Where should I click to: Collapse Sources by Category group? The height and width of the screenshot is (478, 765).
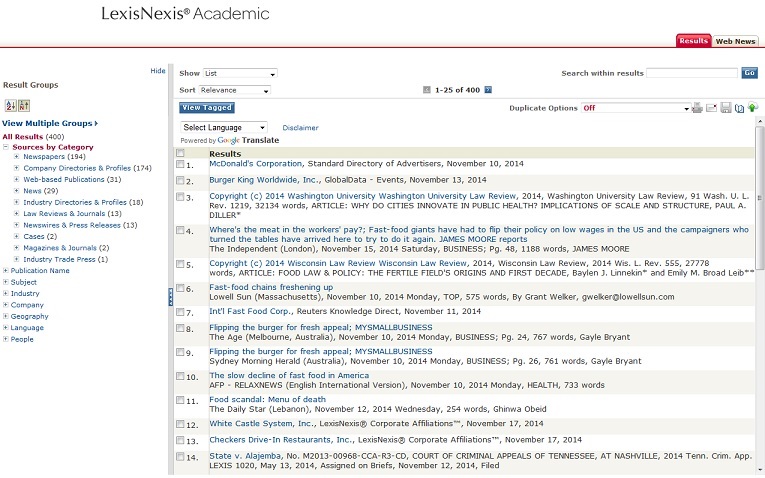(x=5, y=147)
